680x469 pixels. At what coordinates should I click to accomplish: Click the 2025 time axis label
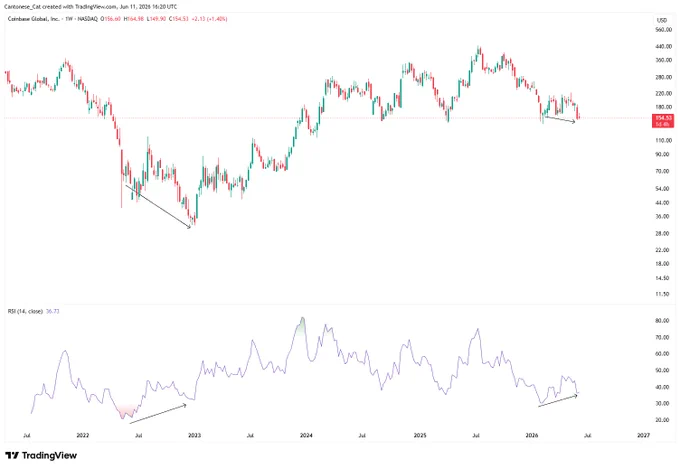pyautogui.click(x=420, y=435)
